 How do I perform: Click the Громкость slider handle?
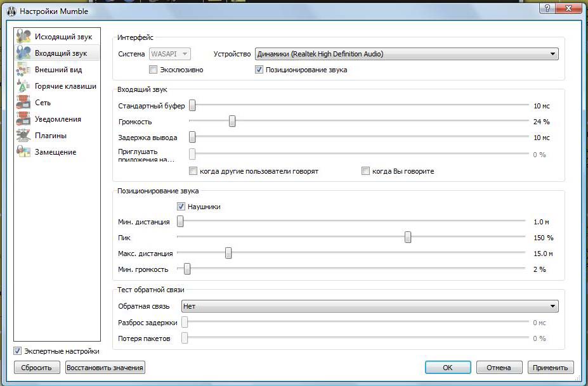tap(232, 122)
